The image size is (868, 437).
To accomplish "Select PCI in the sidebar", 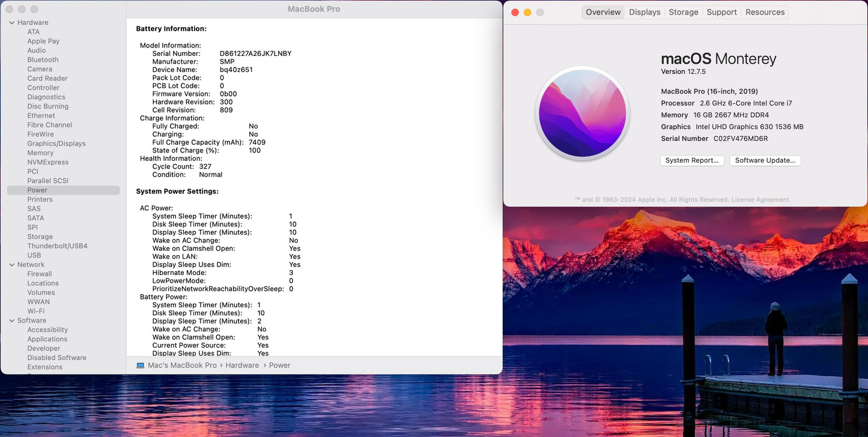I will coord(33,172).
